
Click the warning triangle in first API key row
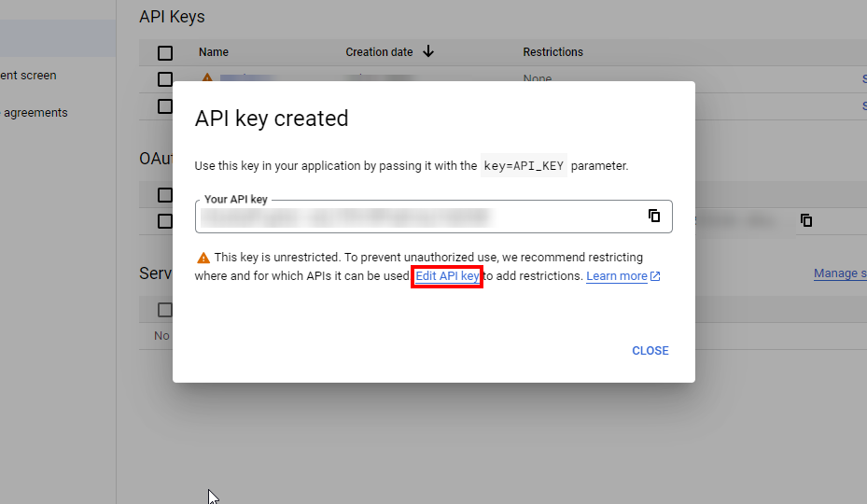[207, 78]
